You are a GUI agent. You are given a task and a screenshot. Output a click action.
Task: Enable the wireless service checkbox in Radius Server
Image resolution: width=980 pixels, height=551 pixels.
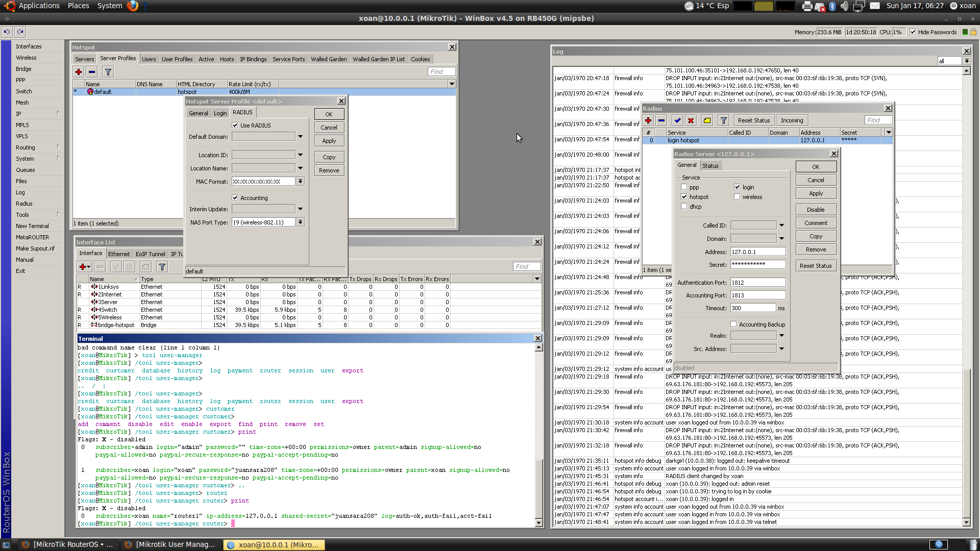[x=737, y=196]
